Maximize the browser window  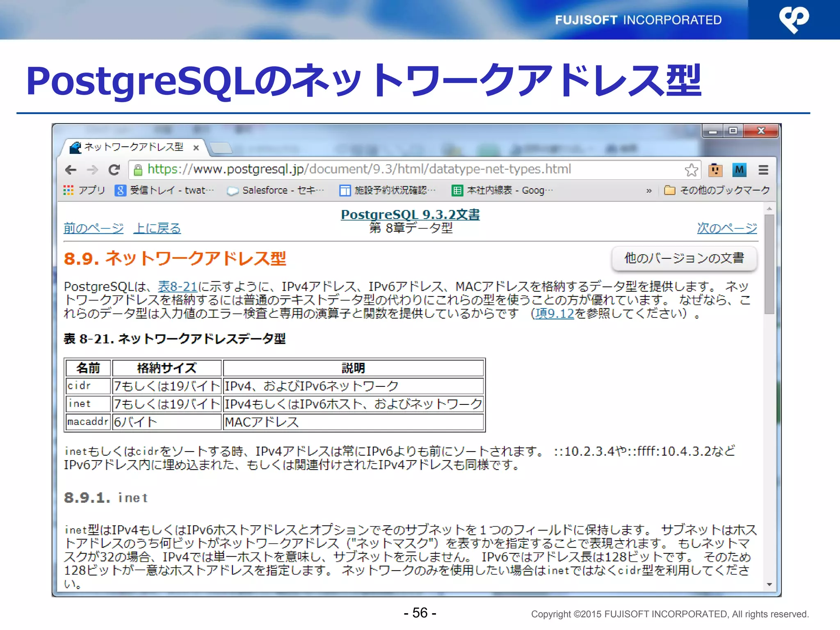(733, 131)
